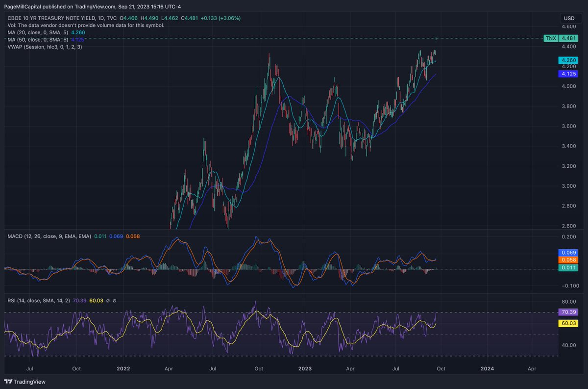Click the 4.600 price-axis label
This screenshot has height=389, width=588.
(568, 26)
